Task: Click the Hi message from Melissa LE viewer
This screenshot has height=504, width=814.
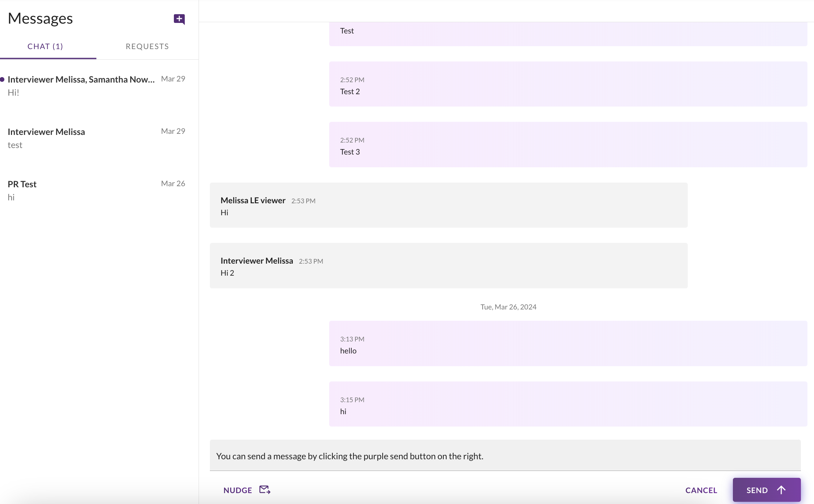Action: (x=448, y=205)
